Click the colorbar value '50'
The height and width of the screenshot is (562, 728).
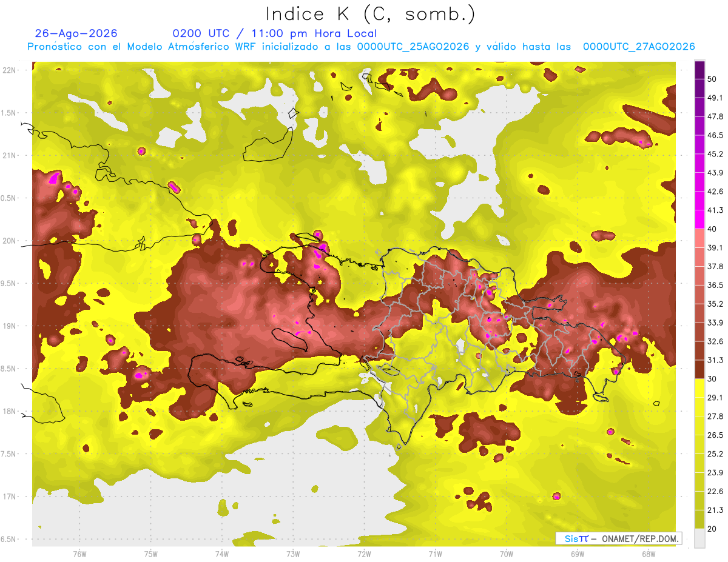coord(712,79)
